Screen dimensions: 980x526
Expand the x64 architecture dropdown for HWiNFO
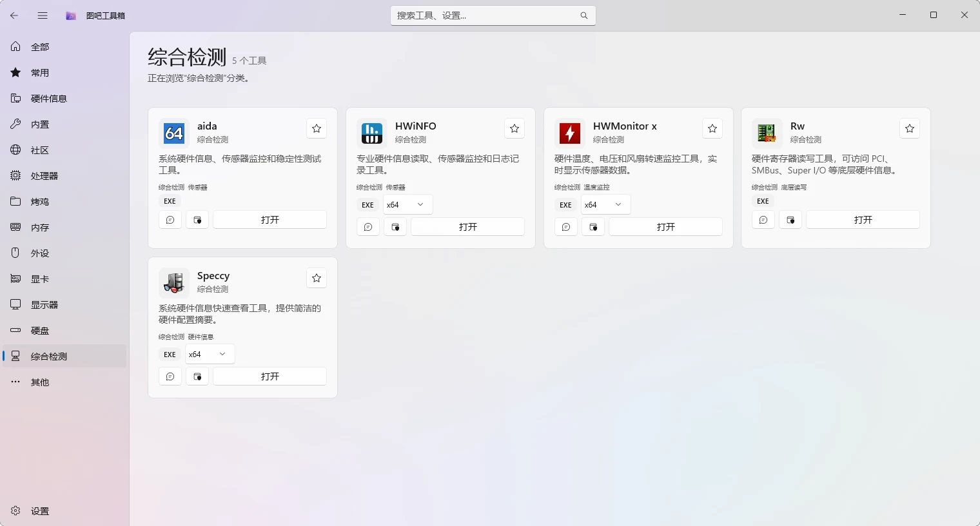pyautogui.click(x=408, y=205)
